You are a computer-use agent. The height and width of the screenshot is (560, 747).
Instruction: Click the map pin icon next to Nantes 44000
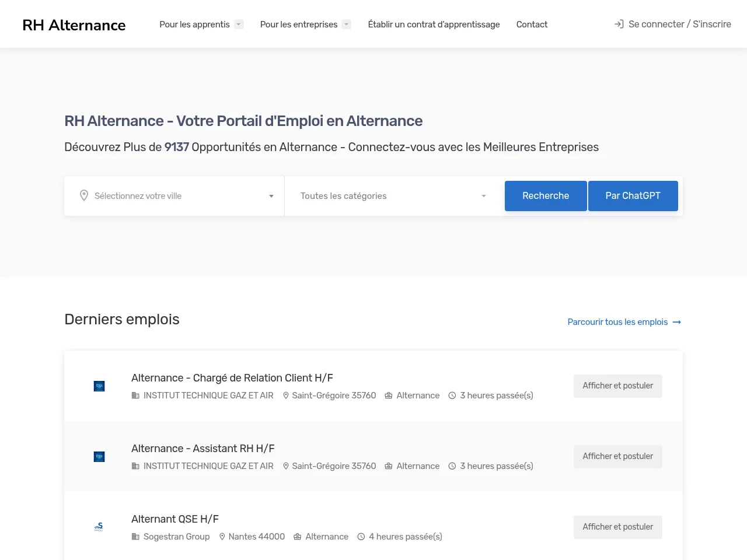coord(222,537)
